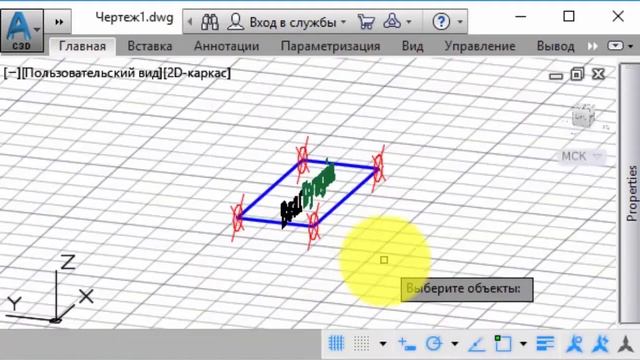Open the Вставка ribbon tab
This screenshot has height=360, width=640.
tap(150, 46)
